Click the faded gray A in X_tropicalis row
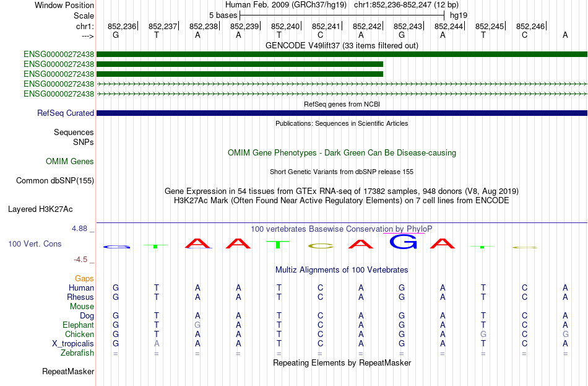Image resolution: width=588 pixels, height=386 pixels. click(x=157, y=343)
